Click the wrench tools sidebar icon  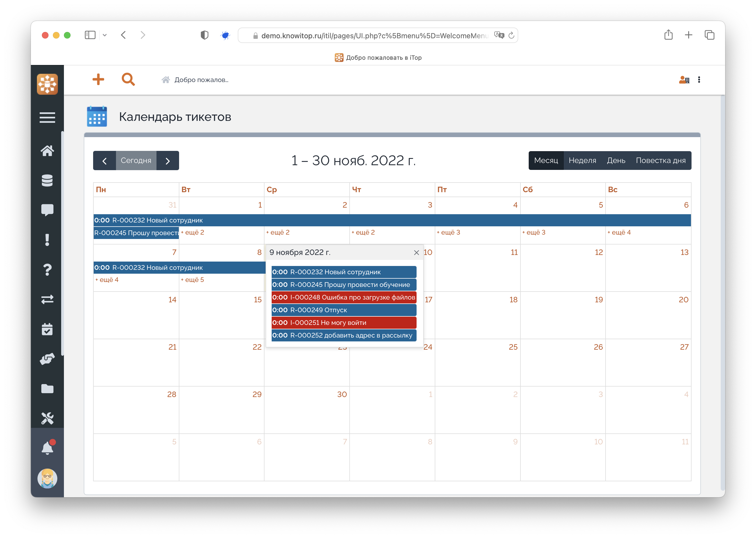(x=47, y=418)
